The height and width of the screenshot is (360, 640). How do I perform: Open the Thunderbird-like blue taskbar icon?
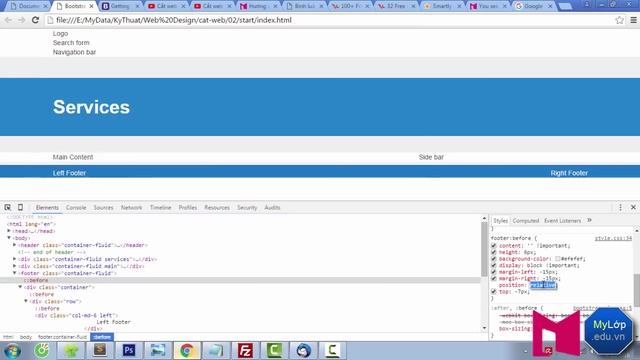click(303, 351)
